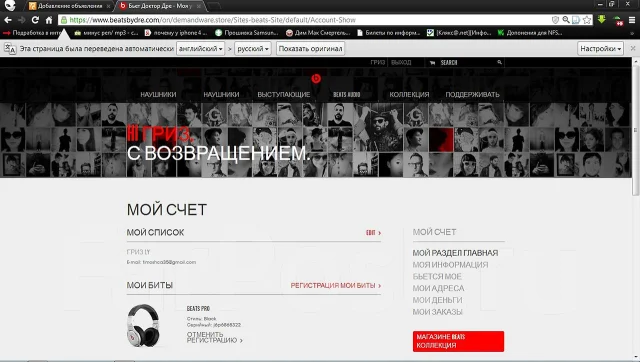Open bookmark Подработка в интернете
The image size is (640, 362).
point(33,33)
